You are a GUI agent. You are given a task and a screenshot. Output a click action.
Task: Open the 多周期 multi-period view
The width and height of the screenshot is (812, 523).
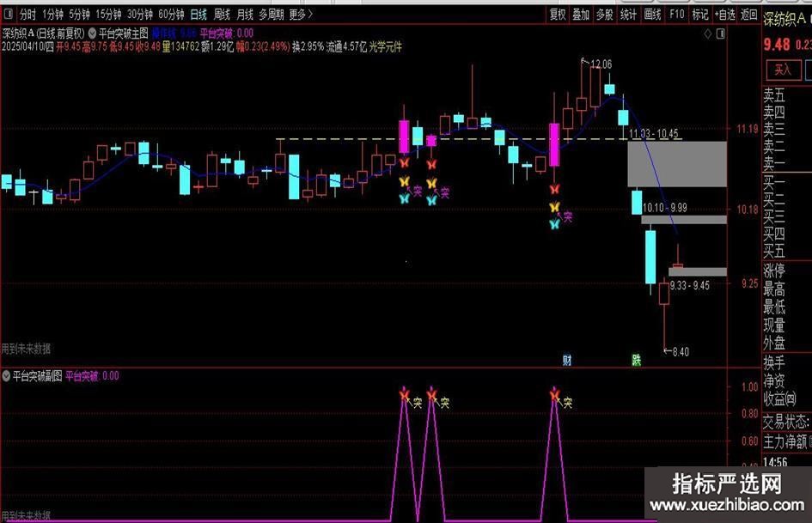(x=272, y=15)
